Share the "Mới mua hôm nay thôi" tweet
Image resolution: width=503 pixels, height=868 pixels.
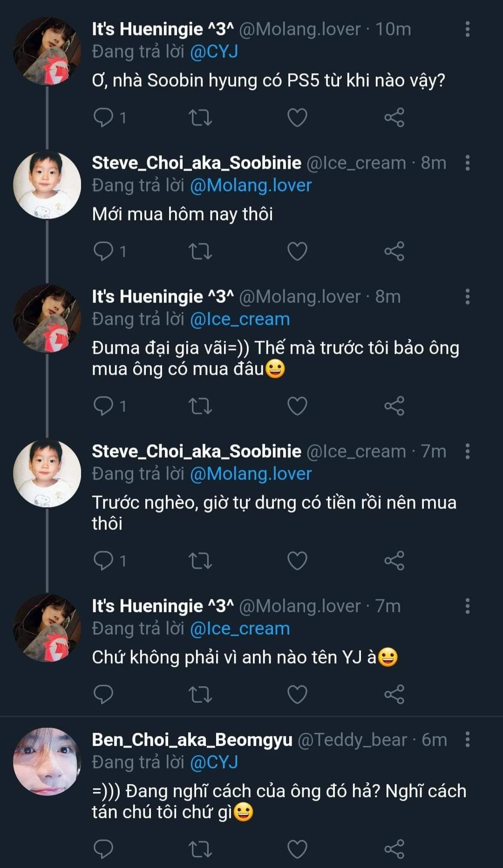[394, 251]
